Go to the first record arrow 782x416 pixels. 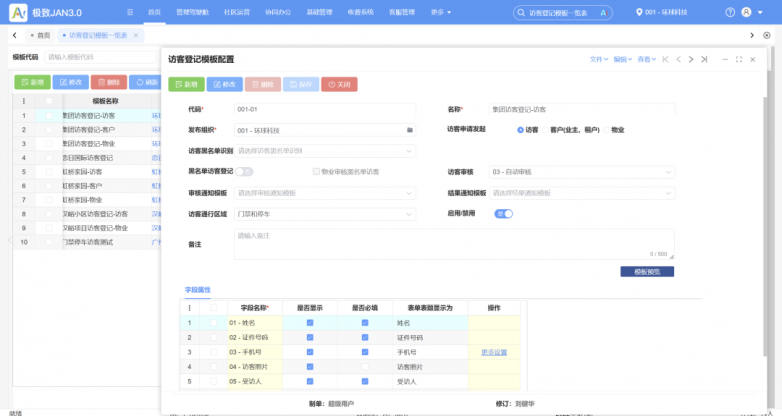pyautogui.click(x=665, y=59)
